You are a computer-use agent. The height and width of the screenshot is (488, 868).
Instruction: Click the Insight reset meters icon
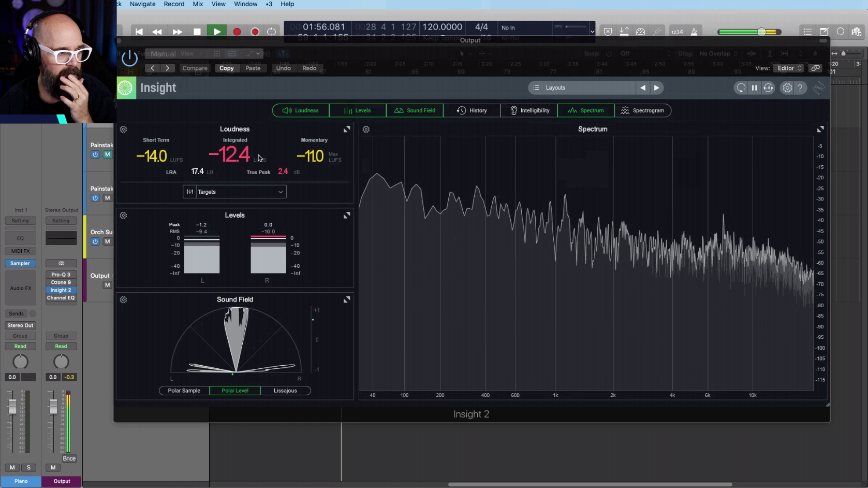click(741, 88)
